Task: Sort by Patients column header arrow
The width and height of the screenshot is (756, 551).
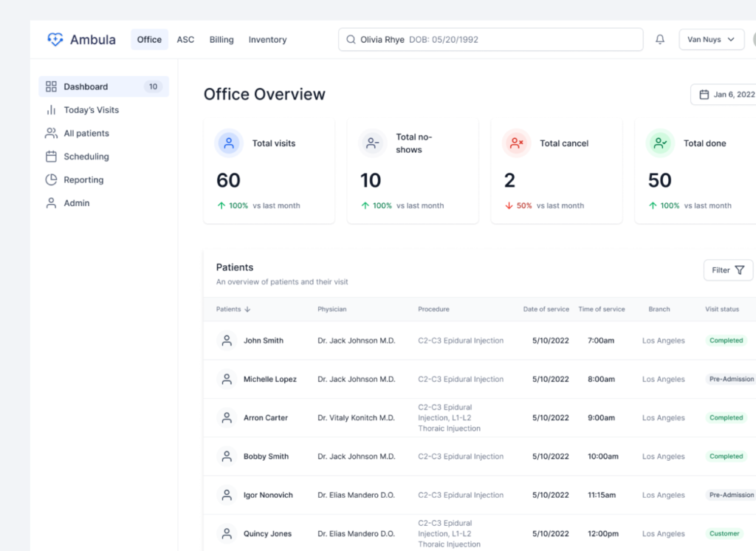Action: [x=247, y=309]
